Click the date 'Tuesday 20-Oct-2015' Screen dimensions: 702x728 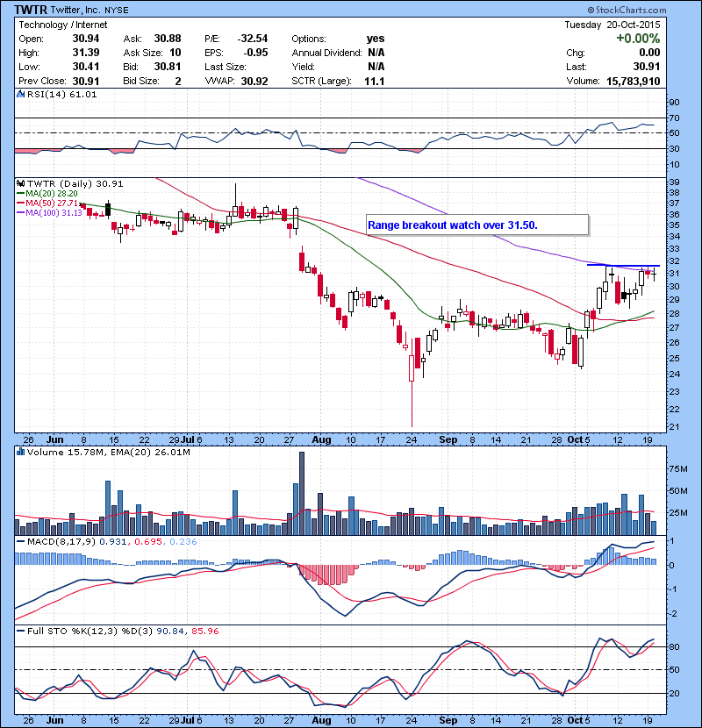(x=612, y=25)
